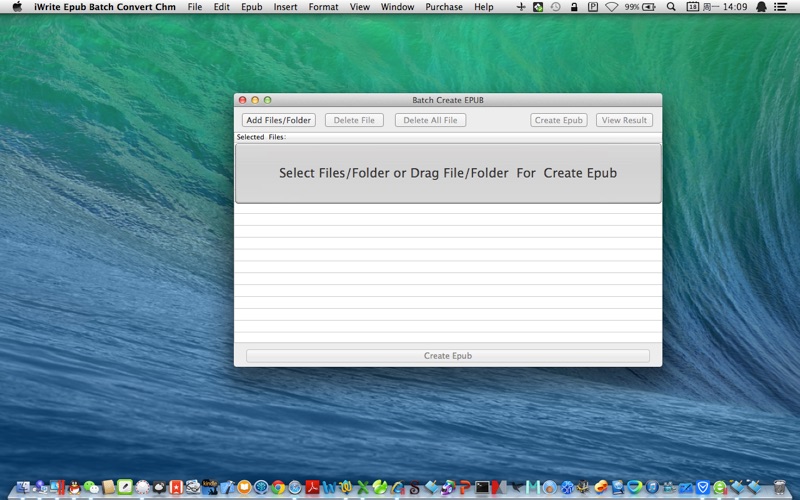Open the Epub menu
This screenshot has width=800, height=500.
[252, 7]
